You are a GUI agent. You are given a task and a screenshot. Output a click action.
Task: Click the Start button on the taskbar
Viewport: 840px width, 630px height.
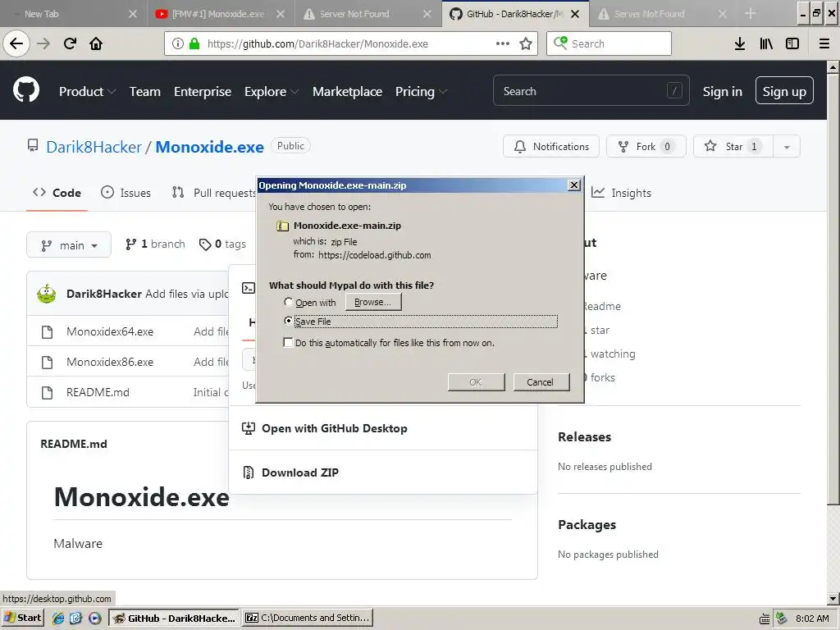point(22,618)
